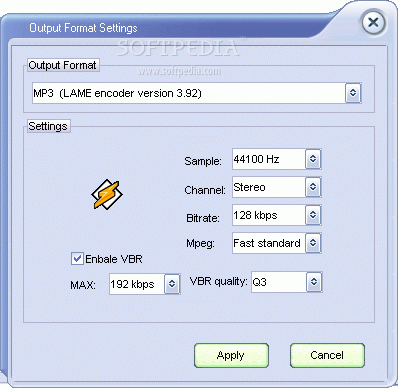This screenshot has height=388, width=398.
Task: Click the Output Format group label
Action: (62, 65)
